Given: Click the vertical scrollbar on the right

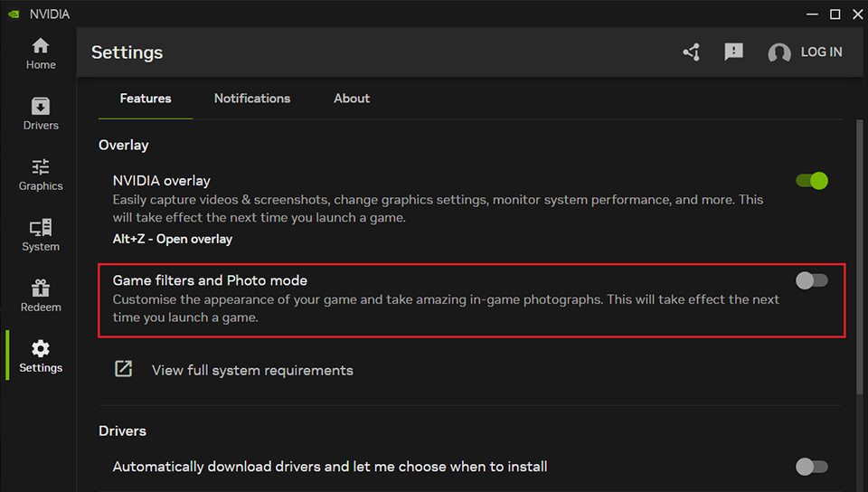Looking at the screenshot, I should click(860, 262).
